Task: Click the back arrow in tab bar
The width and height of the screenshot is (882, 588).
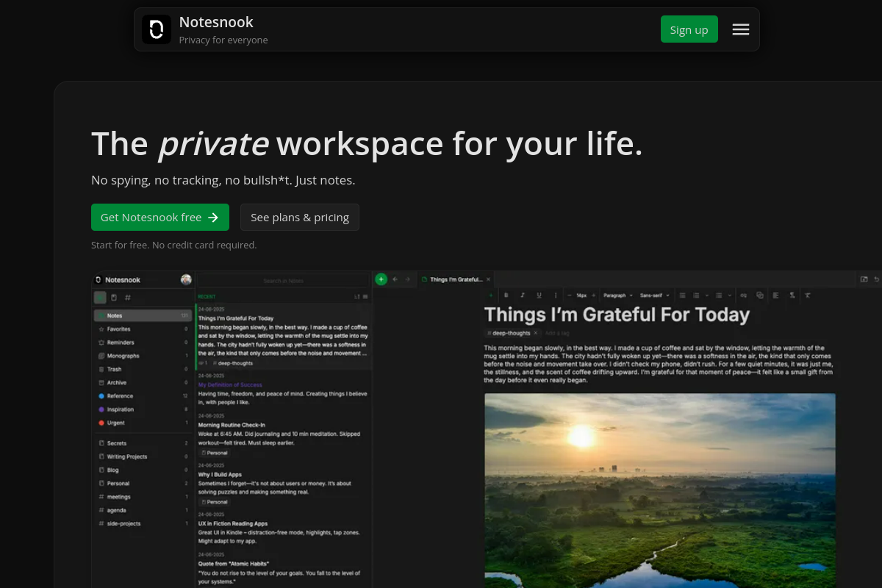Action: [x=395, y=279]
